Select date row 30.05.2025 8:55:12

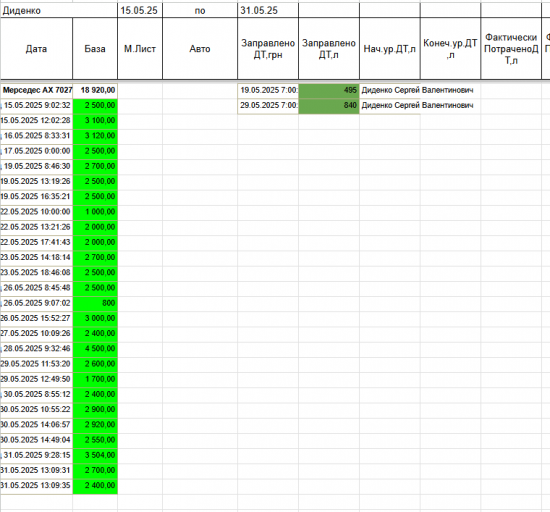pyautogui.click(x=36, y=394)
